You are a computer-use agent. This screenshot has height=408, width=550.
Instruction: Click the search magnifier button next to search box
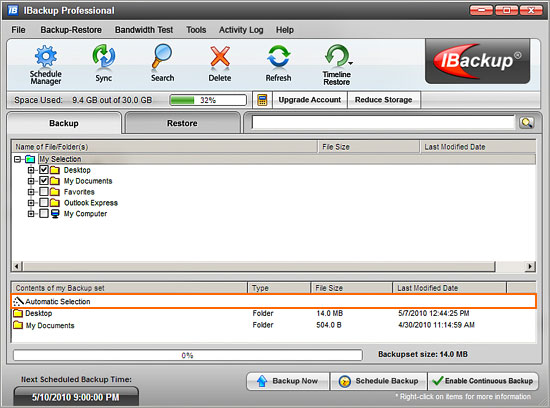526,122
